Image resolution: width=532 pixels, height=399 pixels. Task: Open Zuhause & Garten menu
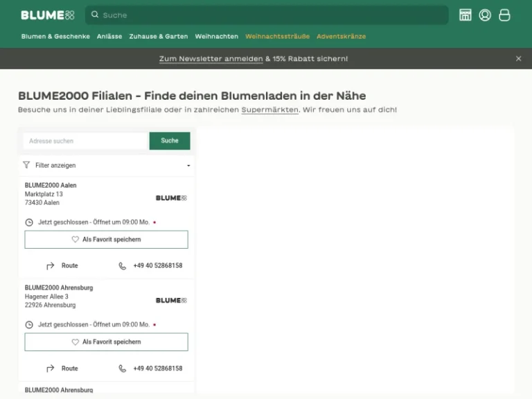pos(159,37)
